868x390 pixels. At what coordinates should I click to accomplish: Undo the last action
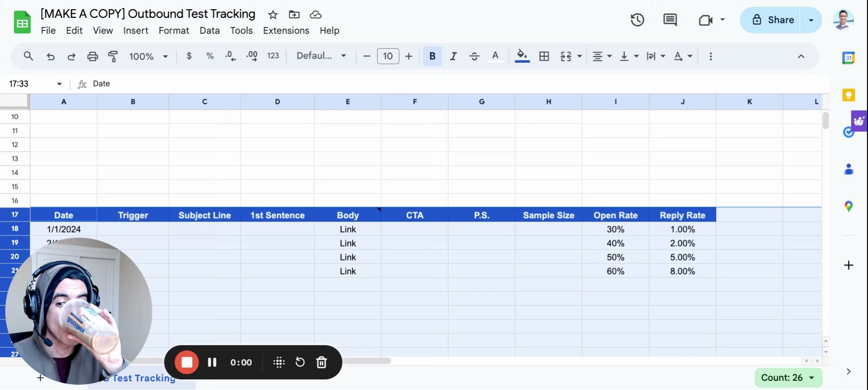50,56
